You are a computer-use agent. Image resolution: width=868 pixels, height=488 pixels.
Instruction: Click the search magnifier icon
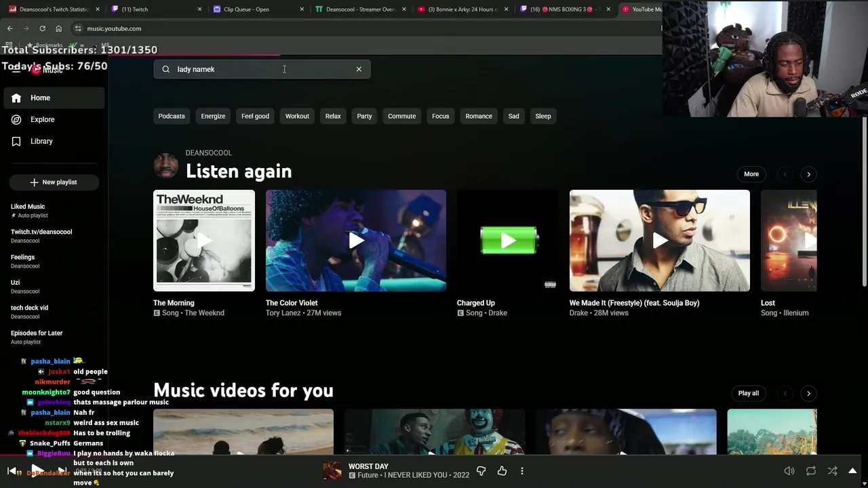[x=165, y=69]
